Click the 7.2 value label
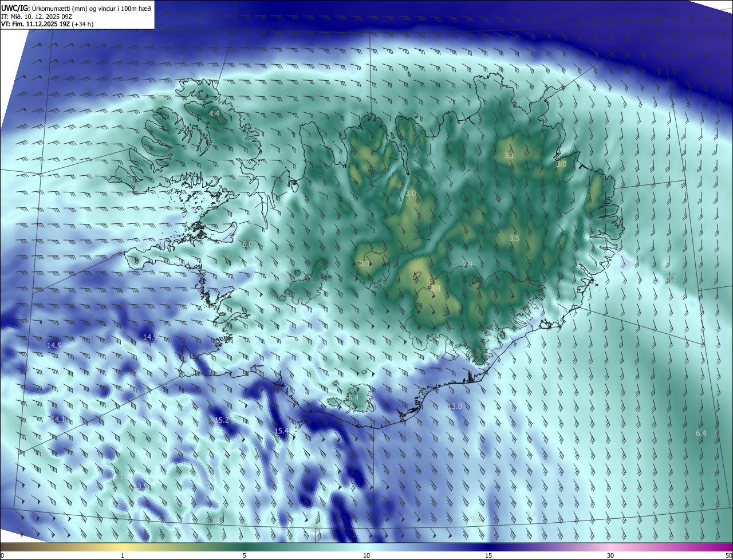The image size is (733, 560). tap(672, 278)
